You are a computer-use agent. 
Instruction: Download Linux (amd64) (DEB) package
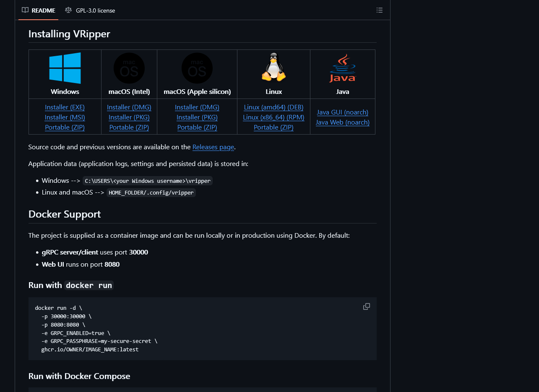coord(273,107)
